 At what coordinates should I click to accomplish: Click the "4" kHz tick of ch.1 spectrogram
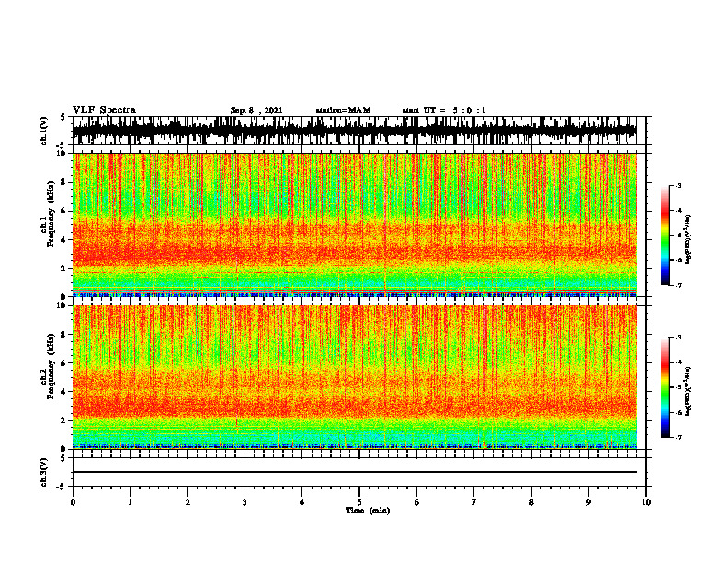64,240
